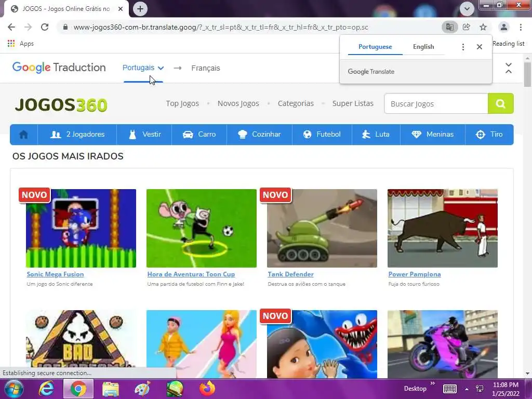The height and width of the screenshot is (399, 532).
Task: Click the page vertical scrollbar
Action: point(528,75)
